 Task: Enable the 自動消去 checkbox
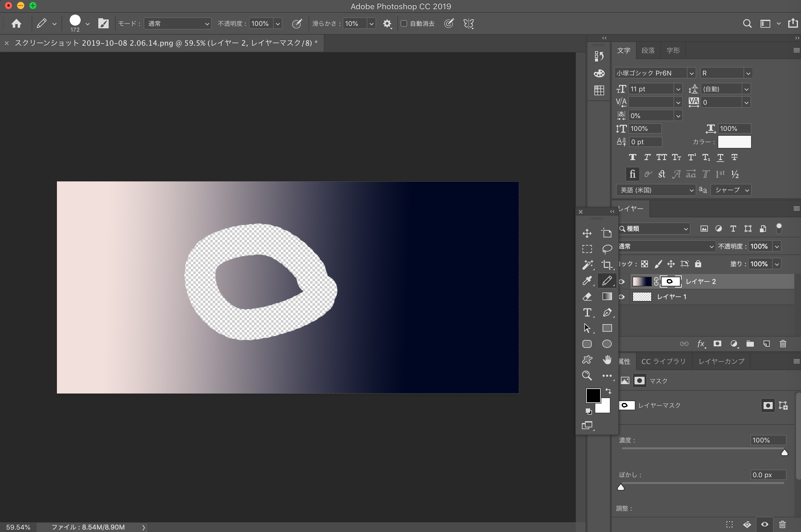coord(404,23)
